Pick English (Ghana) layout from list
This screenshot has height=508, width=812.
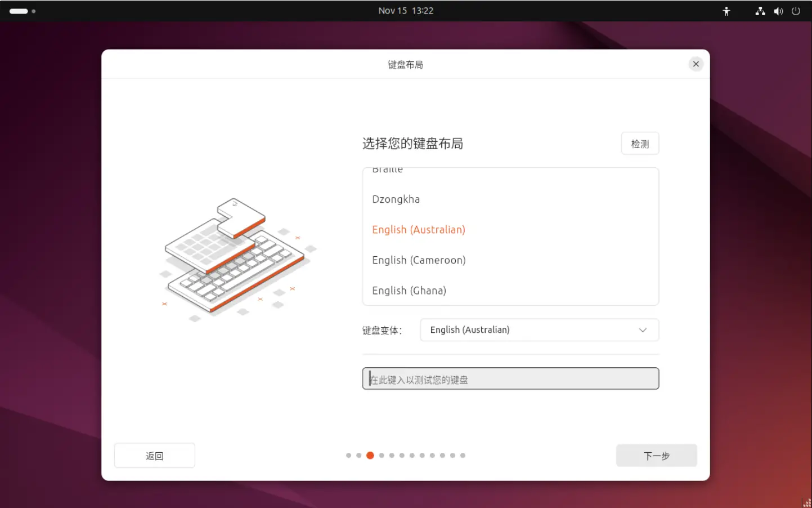[409, 291]
